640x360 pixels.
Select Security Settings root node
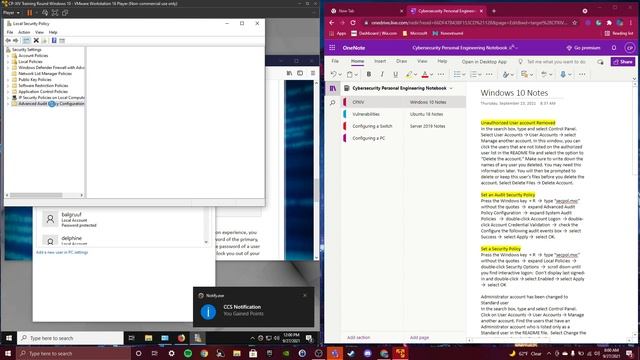[27, 49]
